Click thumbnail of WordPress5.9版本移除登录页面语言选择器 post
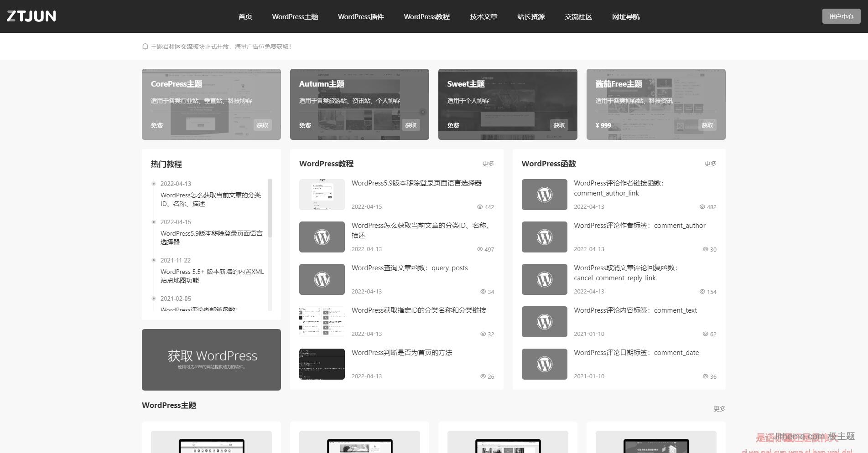The image size is (868, 453). 322,195
